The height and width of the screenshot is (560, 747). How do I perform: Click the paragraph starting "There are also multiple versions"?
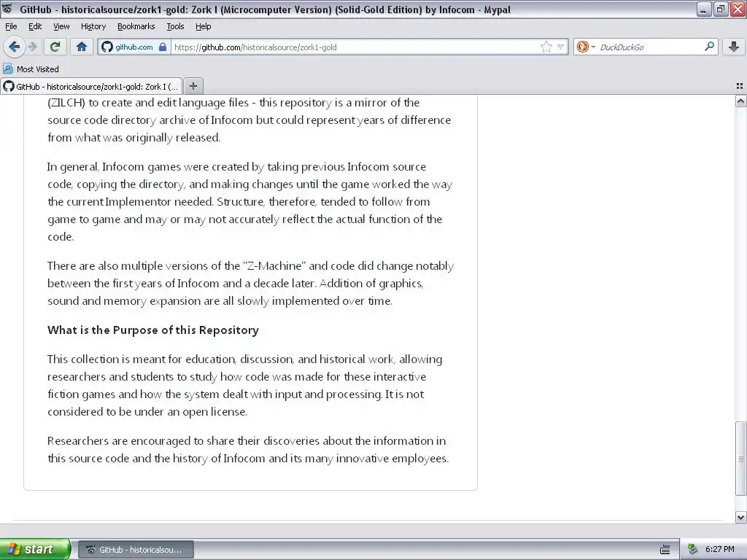[x=251, y=284]
